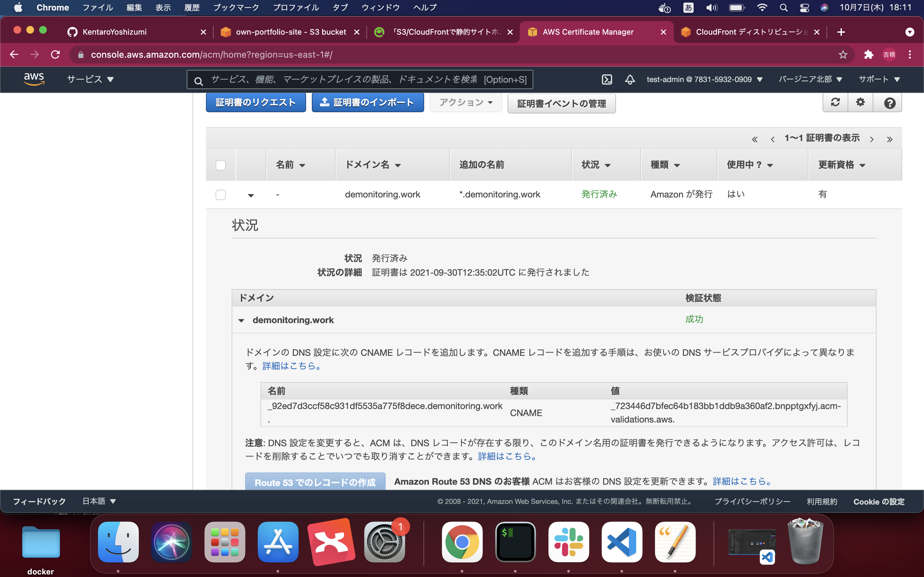Open Slack from the Dock
924x577 pixels.
tap(569, 542)
